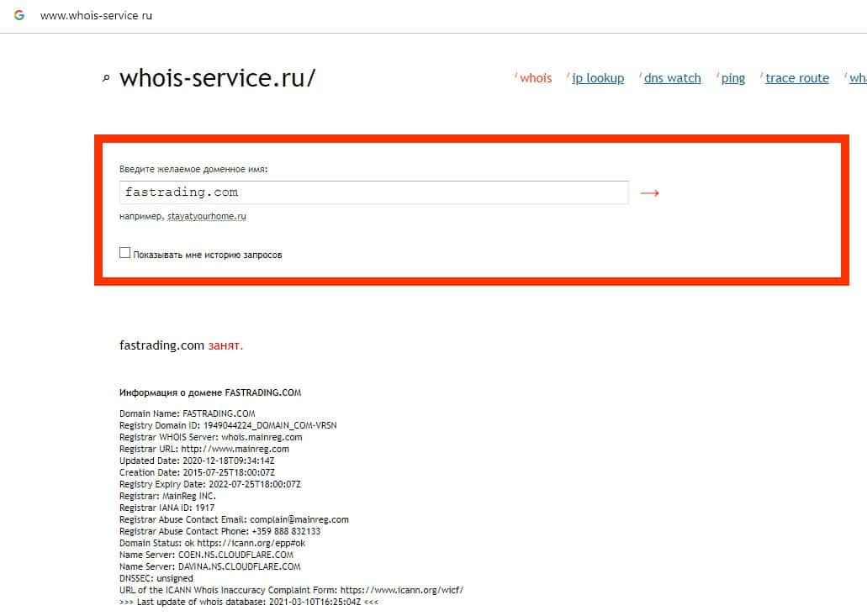The height and width of the screenshot is (616, 867).
Task: Select the 'DNSSEC: unsigned' line
Action: (x=156, y=578)
